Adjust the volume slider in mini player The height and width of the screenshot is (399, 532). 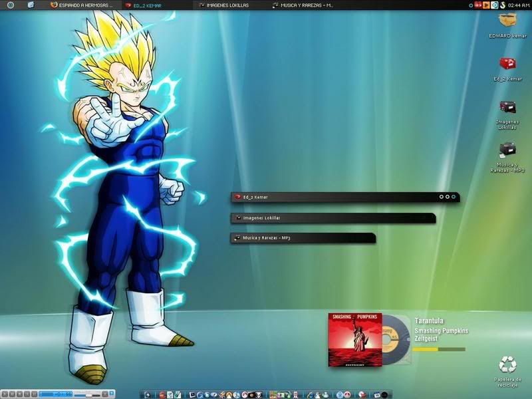(88, 395)
